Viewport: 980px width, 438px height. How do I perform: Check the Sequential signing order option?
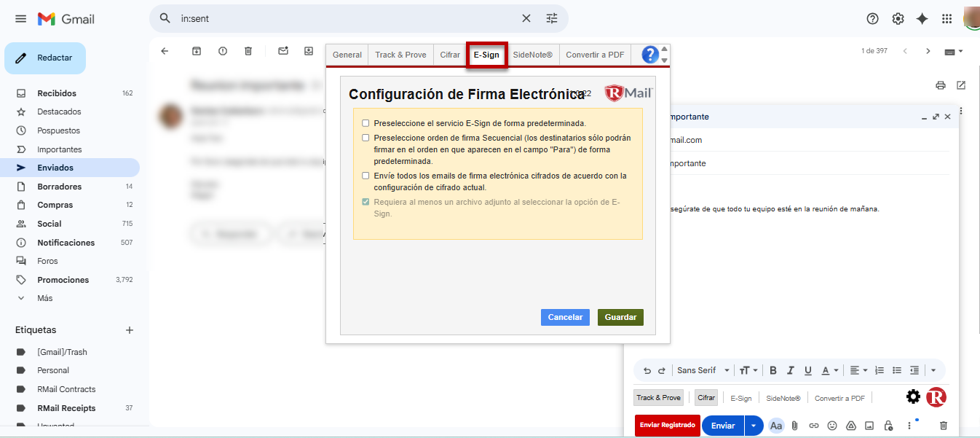pyautogui.click(x=365, y=138)
